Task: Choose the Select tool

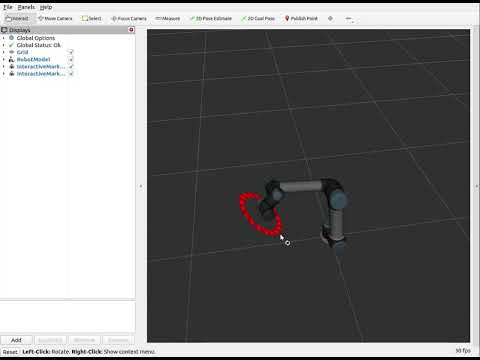Action: (92, 19)
